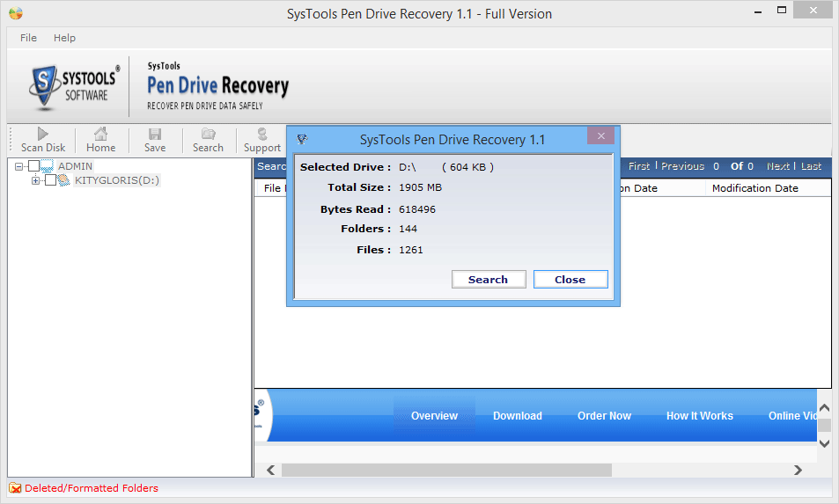Screen dimensions: 839x504
Task: Click the Bytes Read value 618496
Action: point(416,209)
